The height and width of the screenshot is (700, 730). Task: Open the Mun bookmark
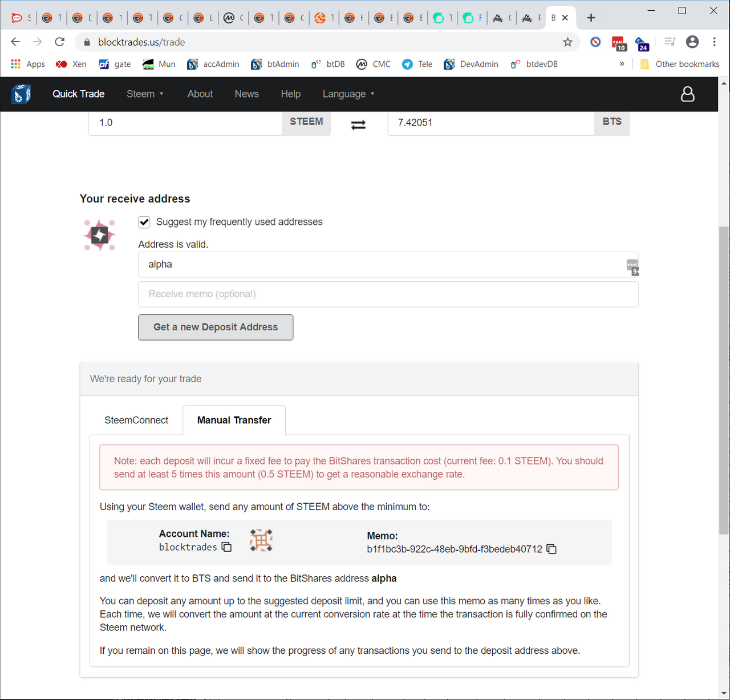tap(159, 64)
